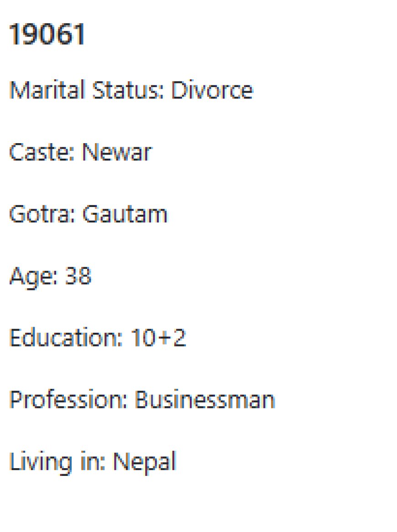The width and height of the screenshot is (397, 532).
Task: Select the "10+2" education value
Action: point(158,338)
